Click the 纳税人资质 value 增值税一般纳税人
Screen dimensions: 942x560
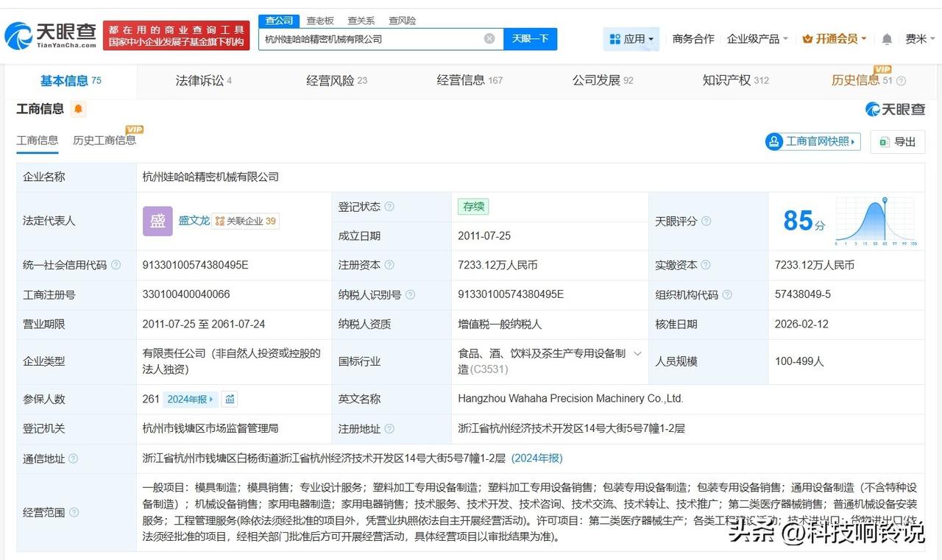pyautogui.click(x=500, y=324)
